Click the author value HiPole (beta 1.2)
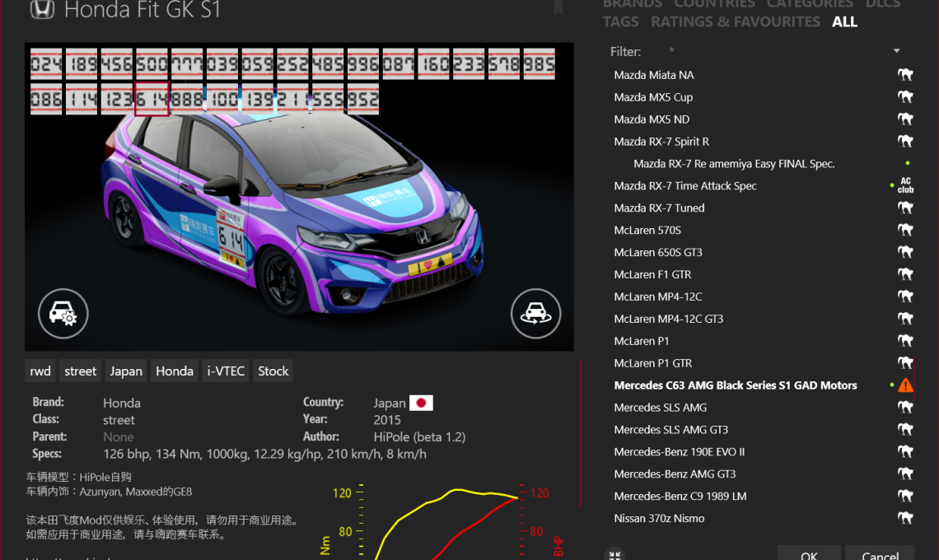 (x=419, y=437)
